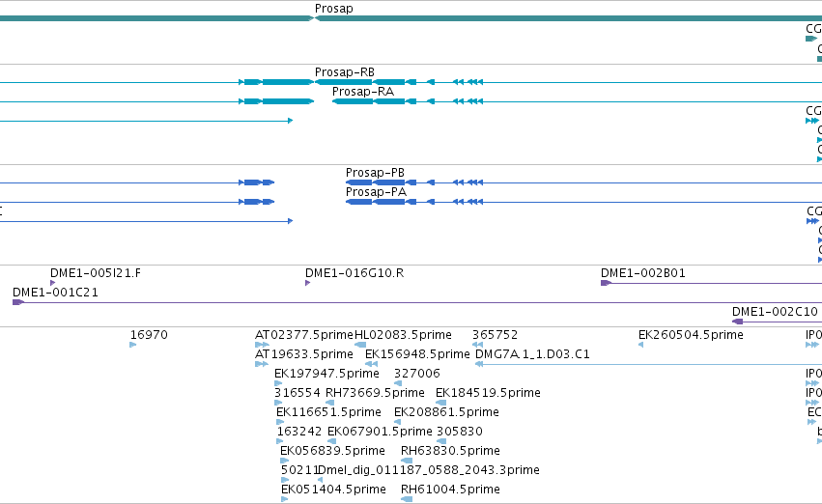Click the Prosap-PB coding exon block
This screenshot has width=822, height=504.
click(x=359, y=182)
